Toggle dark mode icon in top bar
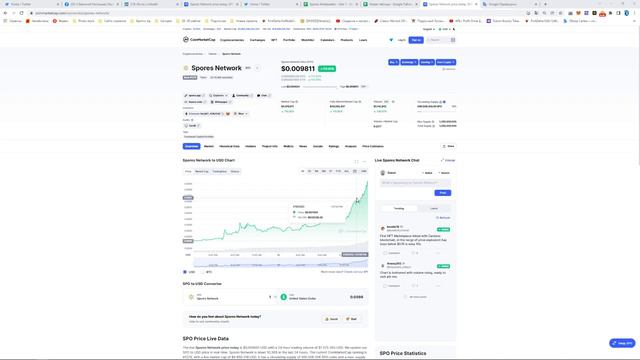This screenshot has height=360, width=640. point(454,29)
